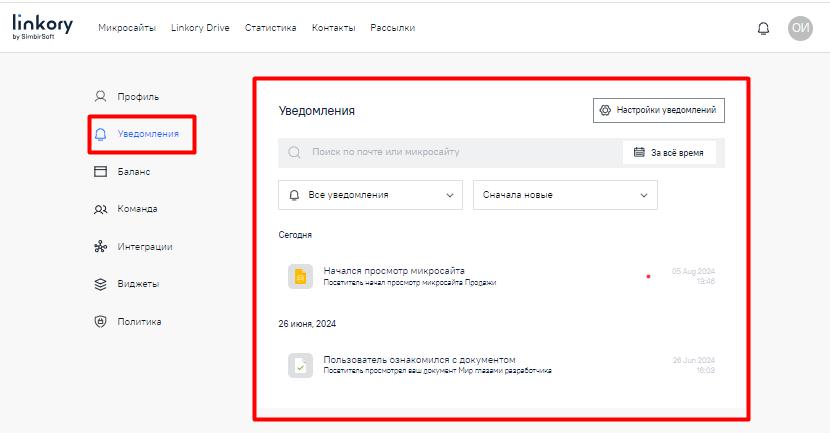Open Linkory Drive section

point(200,28)
